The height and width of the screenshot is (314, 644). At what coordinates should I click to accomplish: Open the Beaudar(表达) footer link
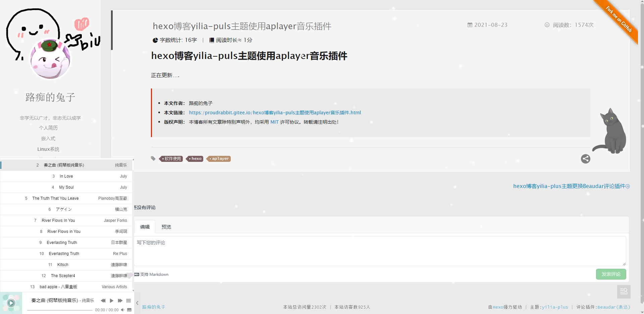click(x=614, y=307)
